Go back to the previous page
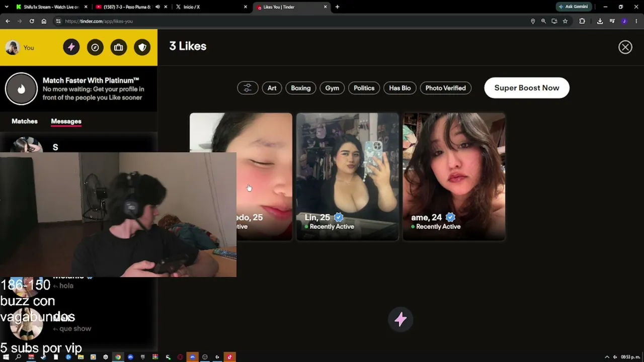 pos(8,21)
